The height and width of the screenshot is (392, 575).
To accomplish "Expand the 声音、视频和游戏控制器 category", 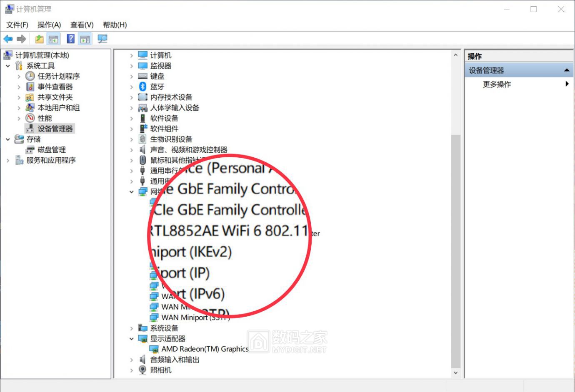I will [x=131, y=150].
